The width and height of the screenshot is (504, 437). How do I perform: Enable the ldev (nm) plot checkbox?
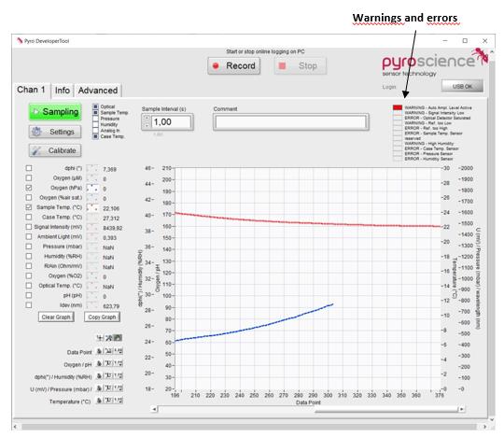29,305
